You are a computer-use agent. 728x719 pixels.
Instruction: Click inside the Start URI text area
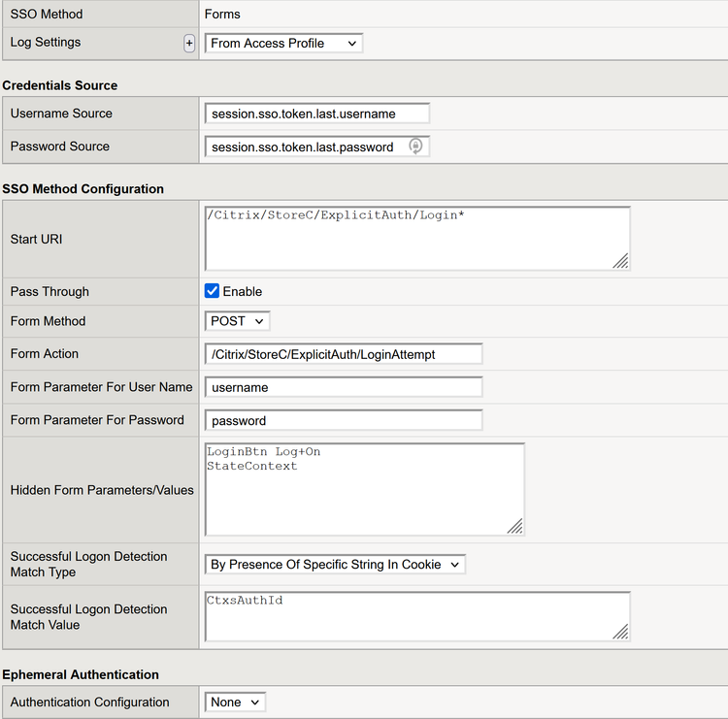pos(417,243)
